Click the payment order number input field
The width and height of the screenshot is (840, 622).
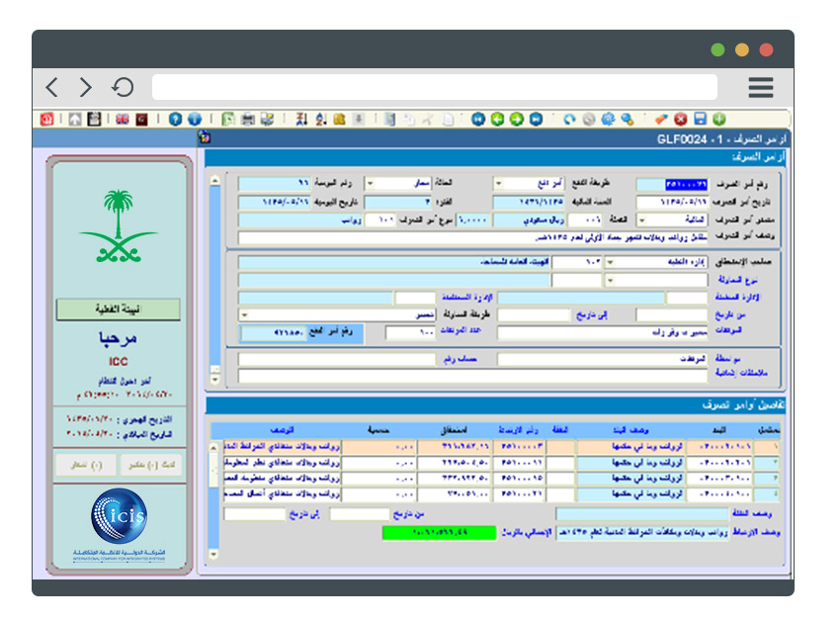click(672, 183)
